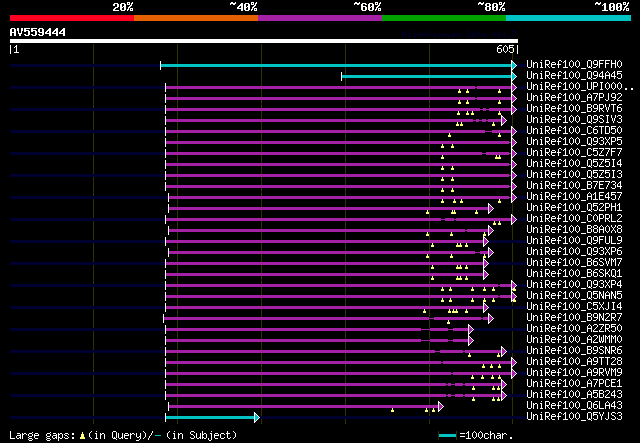The image size is (640, 443).
Task: Click the short cyan alignment bar for Q94A45
Action: 429,76
